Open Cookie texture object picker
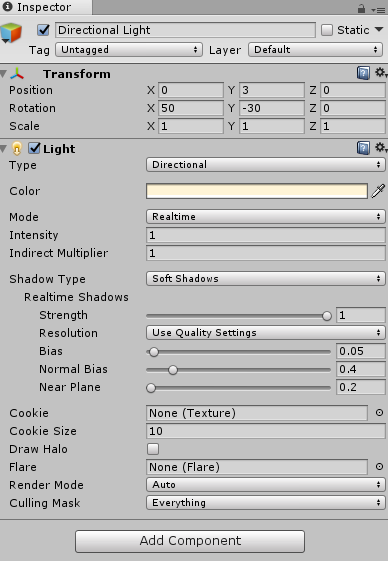The image size is (388, 561). [379, 413]
